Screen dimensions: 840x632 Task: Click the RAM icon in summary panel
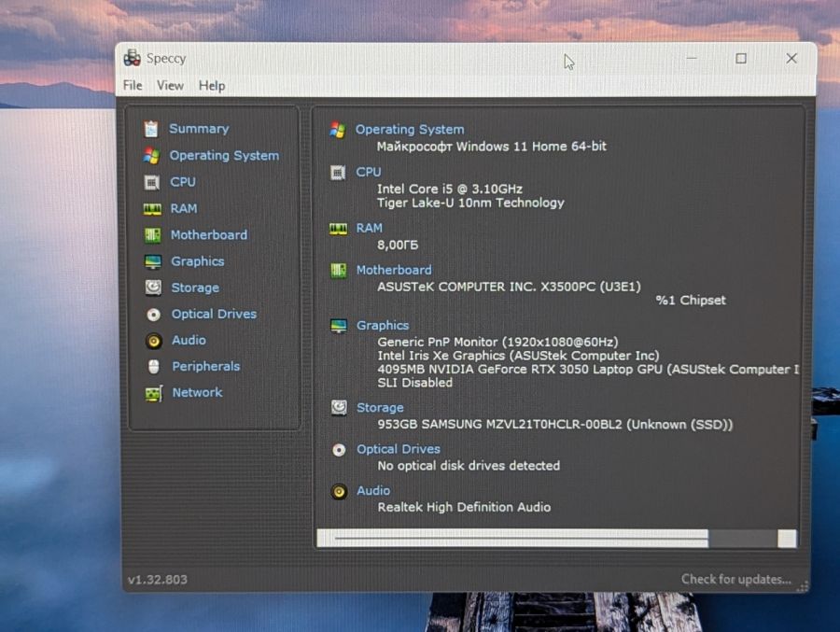[x=338, y=230]
